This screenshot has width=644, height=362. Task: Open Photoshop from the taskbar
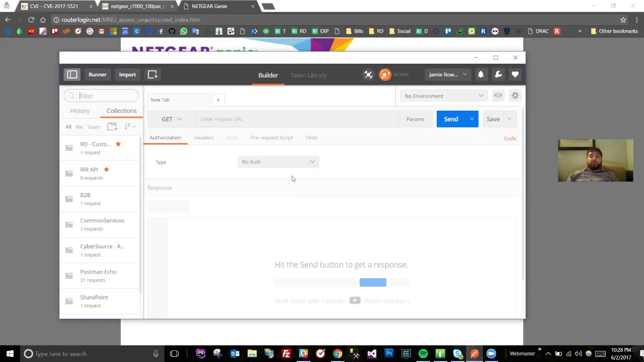pyautogui.click(x=389, y=353)
